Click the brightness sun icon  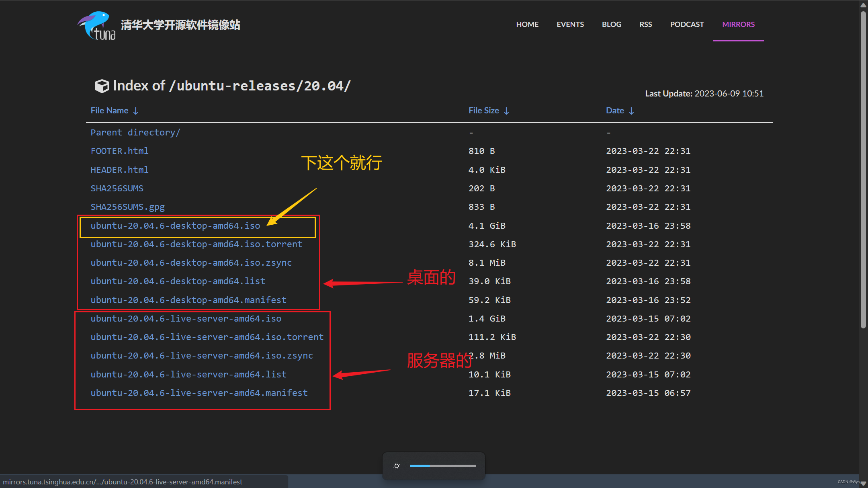tap(397, 466)
